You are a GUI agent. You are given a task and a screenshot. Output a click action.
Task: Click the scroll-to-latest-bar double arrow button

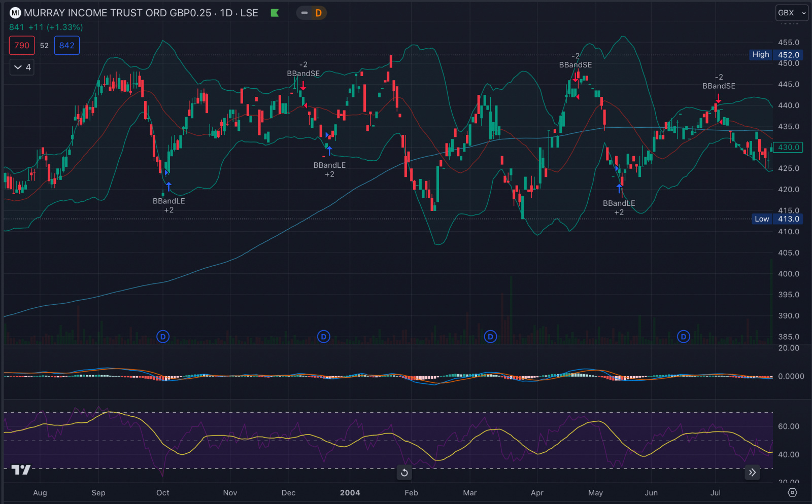point(752,473)
